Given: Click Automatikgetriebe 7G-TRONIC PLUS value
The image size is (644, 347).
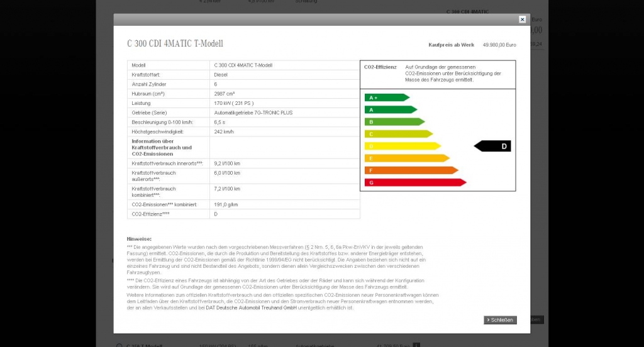Looking at the screenshot, I should pyautogui.click(x=253, y=113).
